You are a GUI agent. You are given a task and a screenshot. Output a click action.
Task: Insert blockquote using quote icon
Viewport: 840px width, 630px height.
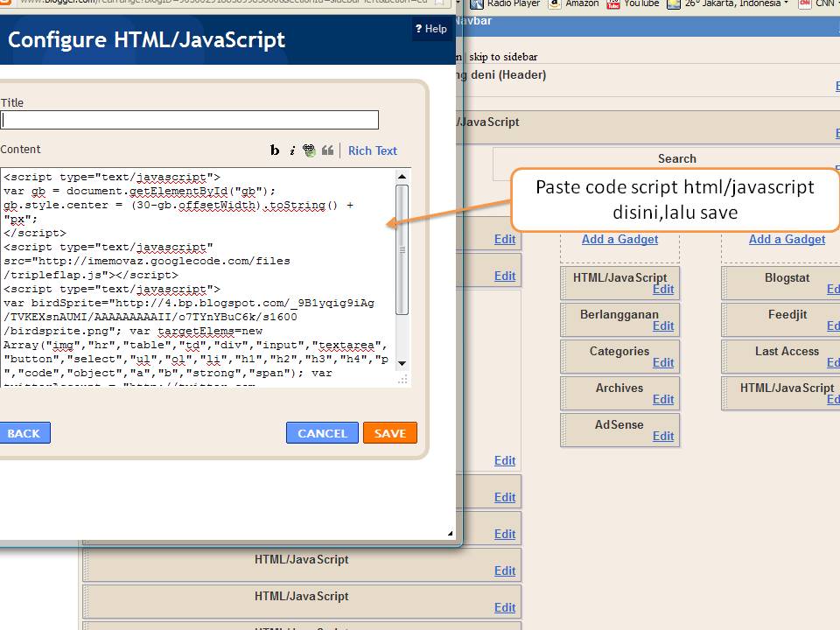tap(327, 150)
